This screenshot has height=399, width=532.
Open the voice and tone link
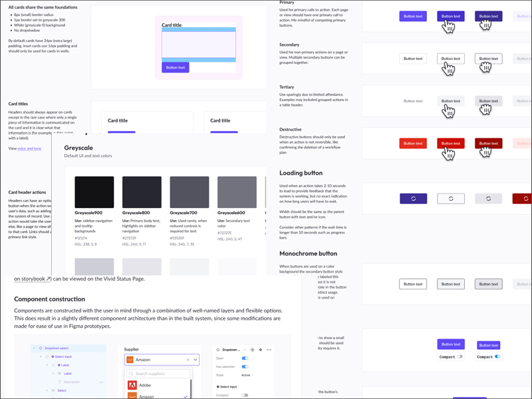tap(29, 148)
